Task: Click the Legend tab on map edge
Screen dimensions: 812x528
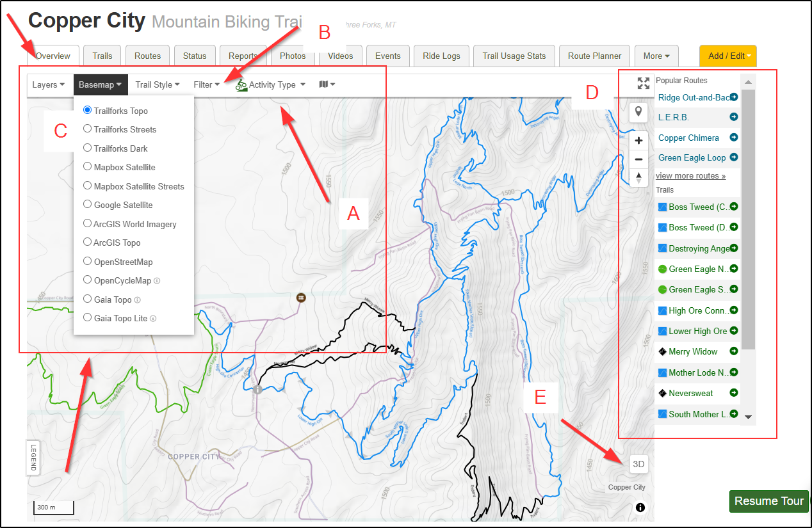Action: 33,458
